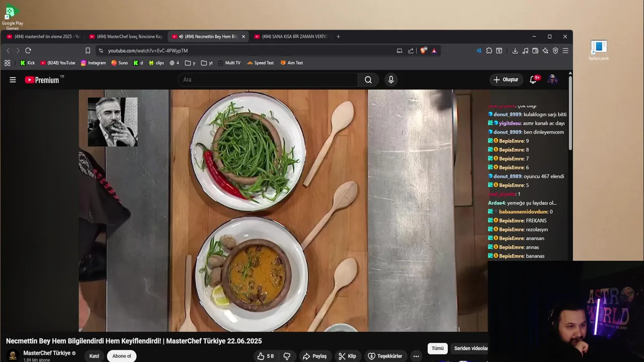Click the youtube.com URL in address bar
This screenshot has width=644, height=362.
[x=148, y=50]
